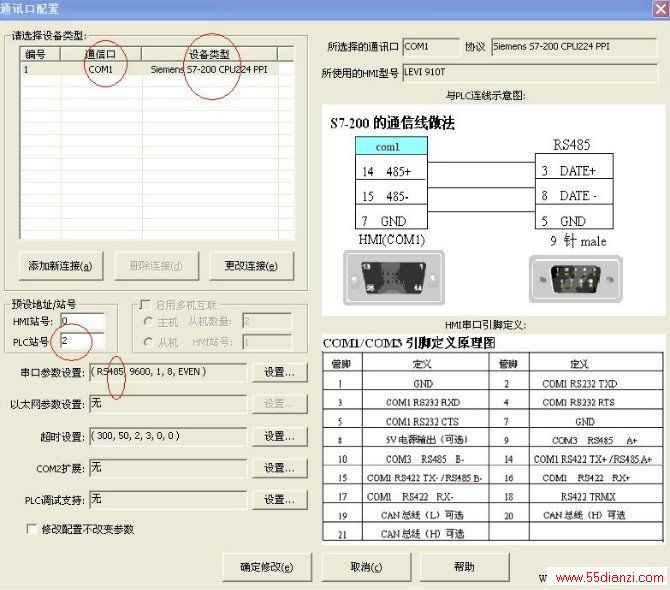Click www.55dianzi.com link
The width and height of the screenshot is (670, 590).
610,578
